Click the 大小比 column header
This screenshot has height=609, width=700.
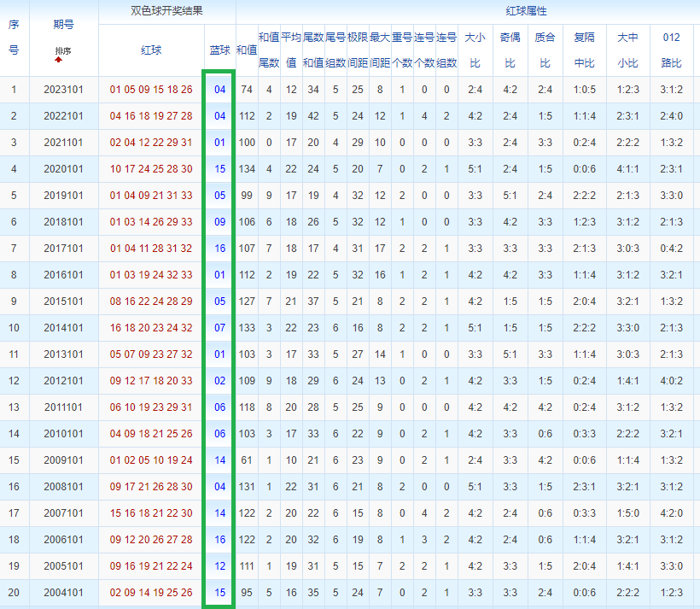coord(475,50)
